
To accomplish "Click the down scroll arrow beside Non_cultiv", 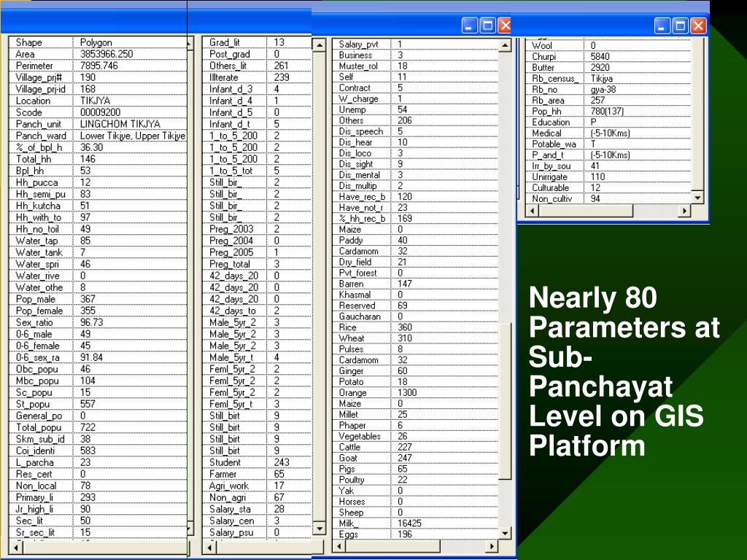I will click(x=698, y=198).
